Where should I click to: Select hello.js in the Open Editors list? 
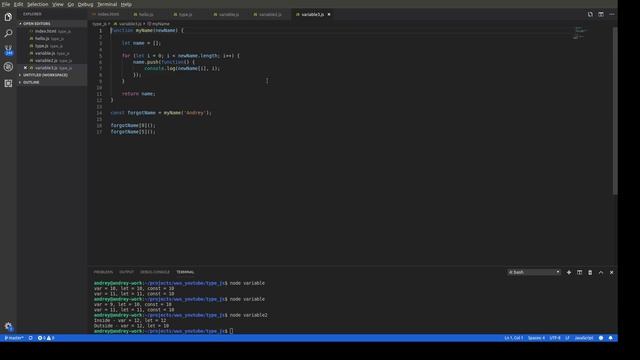[51, 38]
